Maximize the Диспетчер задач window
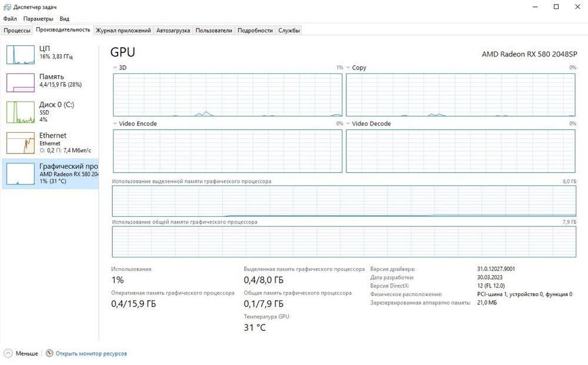This screenshot has width=588, height=365. pos(556,6)
